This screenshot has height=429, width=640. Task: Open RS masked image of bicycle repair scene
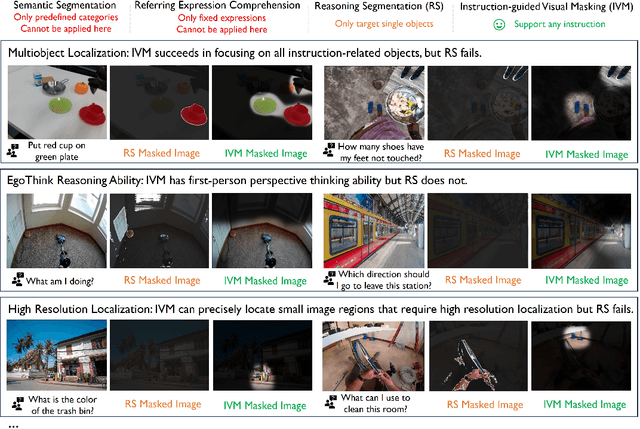coord(478,356)
